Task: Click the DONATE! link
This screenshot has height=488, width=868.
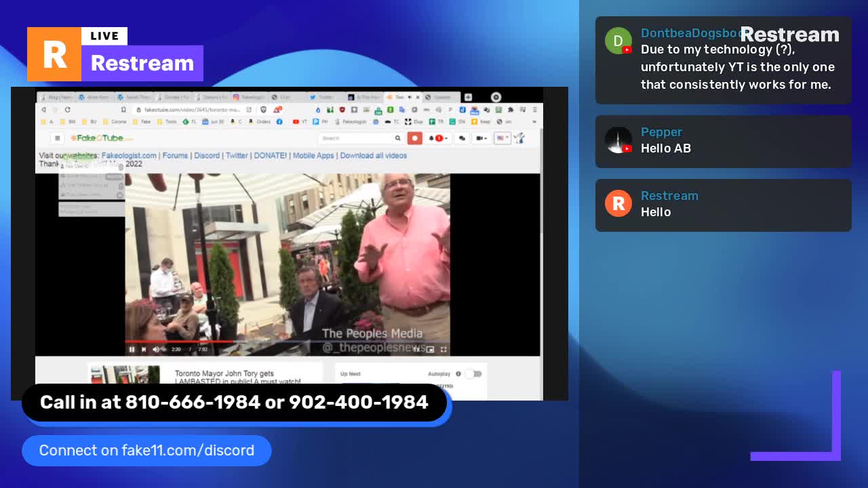Action: [x=271, y=155]
